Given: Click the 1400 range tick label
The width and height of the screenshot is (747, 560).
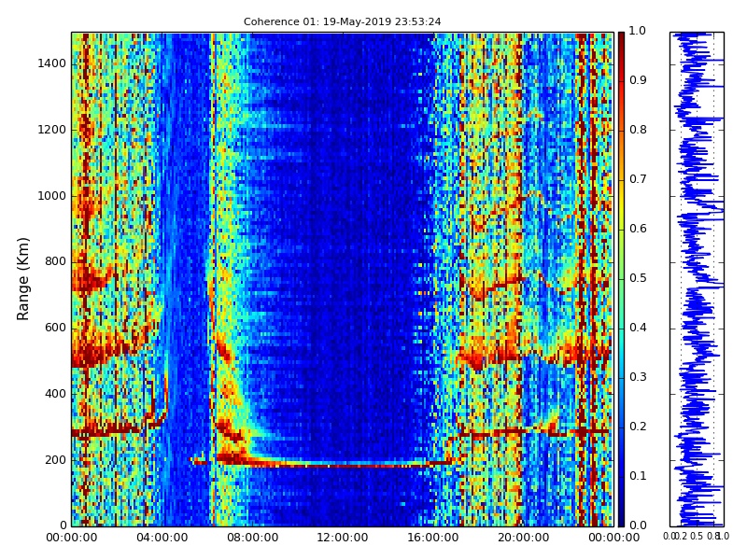Looking at the screenshot, I should 52,63.
